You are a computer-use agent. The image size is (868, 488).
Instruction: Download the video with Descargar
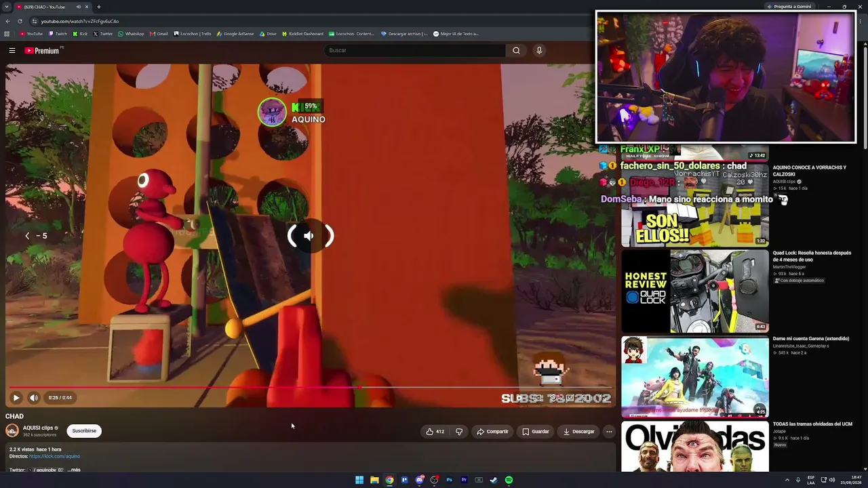pos(578,431)
